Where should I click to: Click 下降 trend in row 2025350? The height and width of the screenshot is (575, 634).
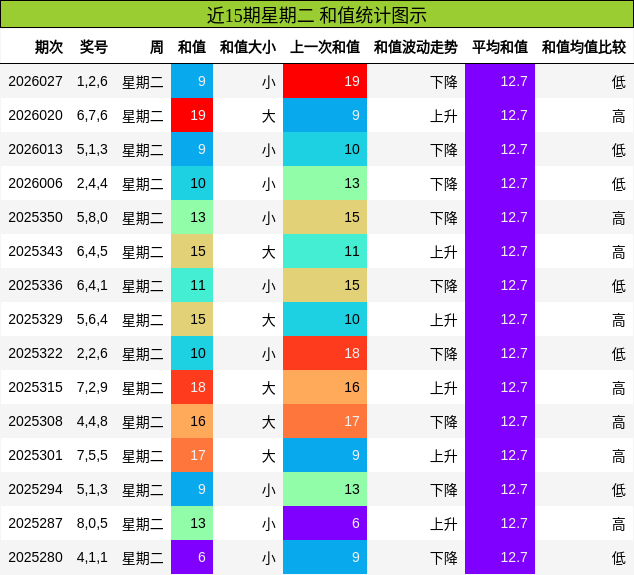pyautogui.click(x=444, y=218)
